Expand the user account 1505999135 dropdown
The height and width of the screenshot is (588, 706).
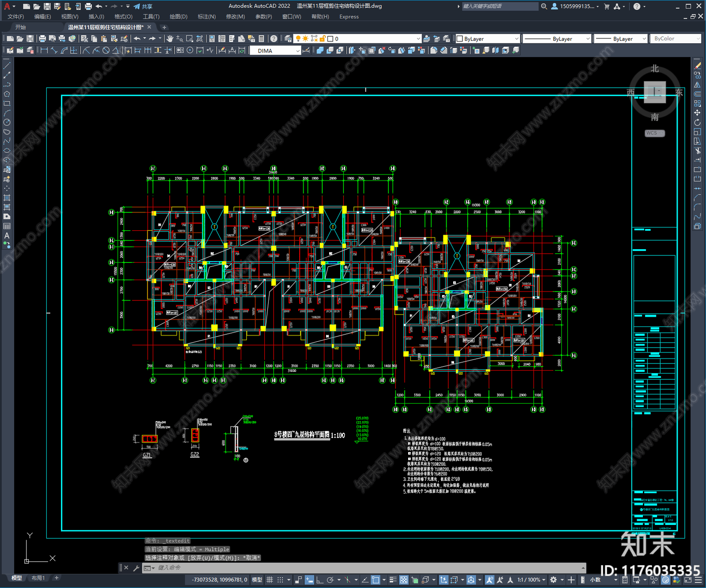tap(575, 6)
